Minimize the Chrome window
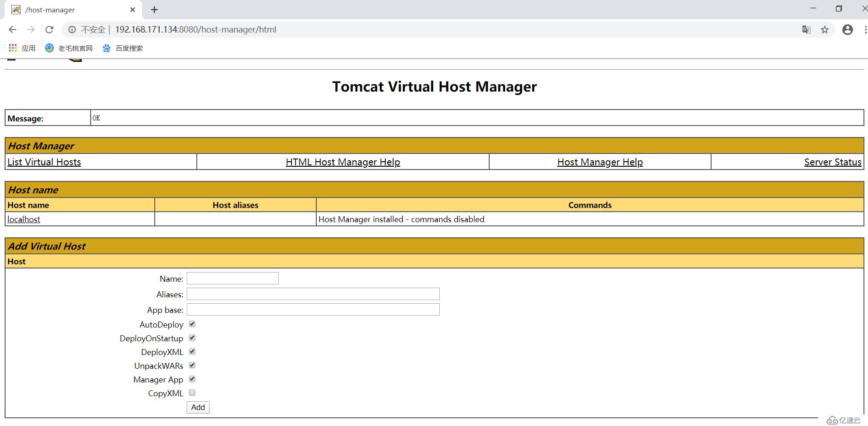Screen dimensions: 868x426 [x=813, y=8]
